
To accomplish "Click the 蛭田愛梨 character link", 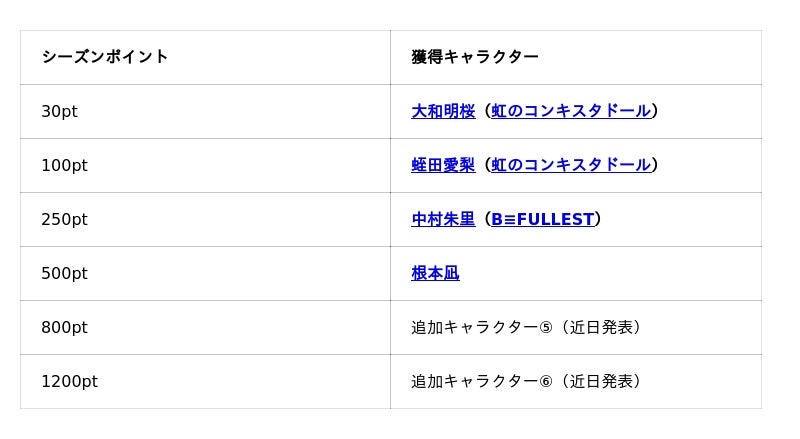I will pos(443,165).
